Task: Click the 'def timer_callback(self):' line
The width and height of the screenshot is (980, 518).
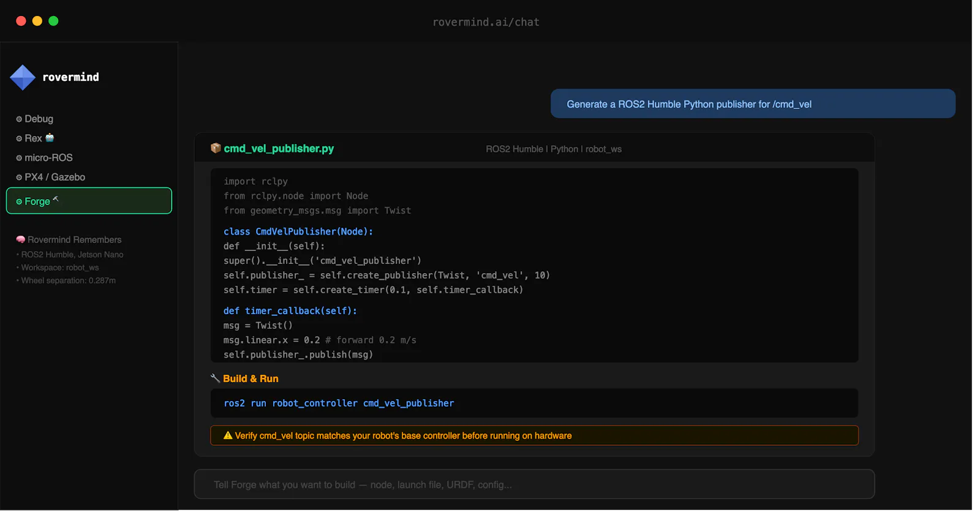Action: pyautogui.click(x=290, y=310)
